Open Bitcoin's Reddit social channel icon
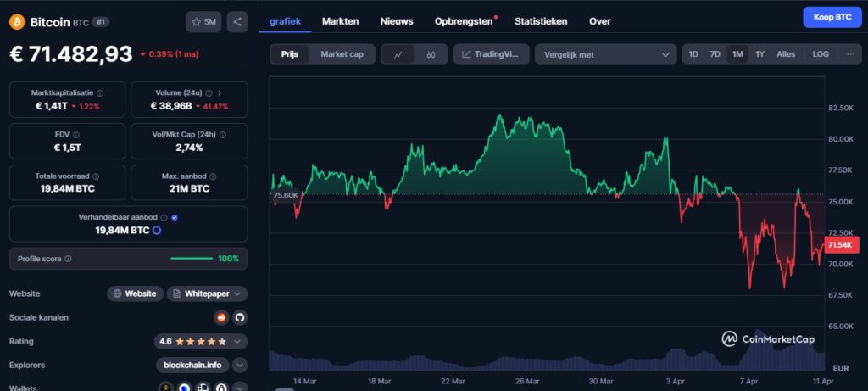 [221, 317]
